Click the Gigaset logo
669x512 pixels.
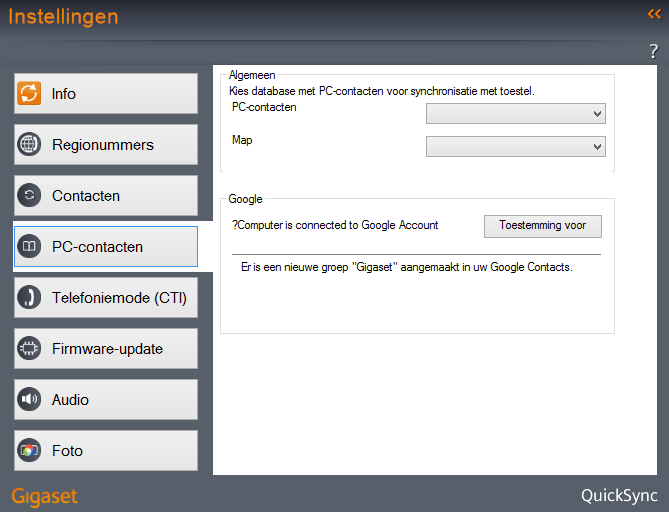point(44,497)
